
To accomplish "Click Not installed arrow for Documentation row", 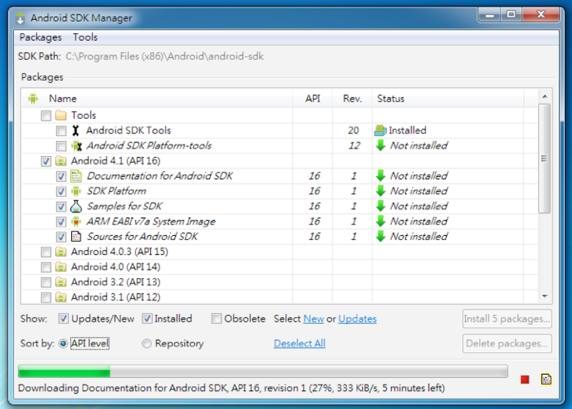I will point(380,176).
